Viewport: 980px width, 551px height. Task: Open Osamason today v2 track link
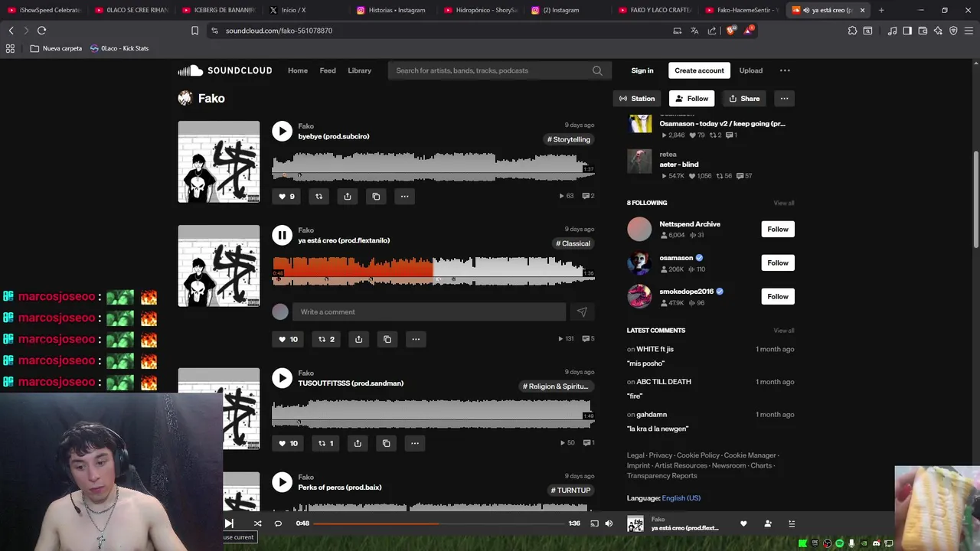point(722,123)
